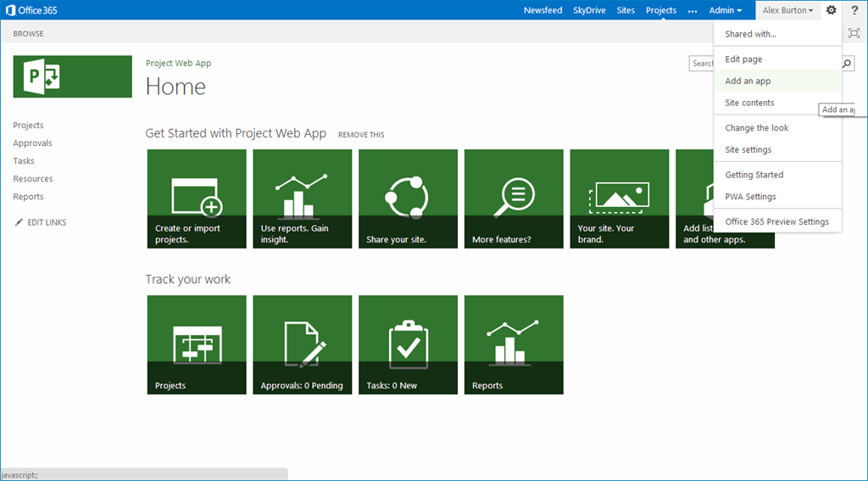Open PWA Settings from the menu
The image size is (868, 481).
(778, 196)
